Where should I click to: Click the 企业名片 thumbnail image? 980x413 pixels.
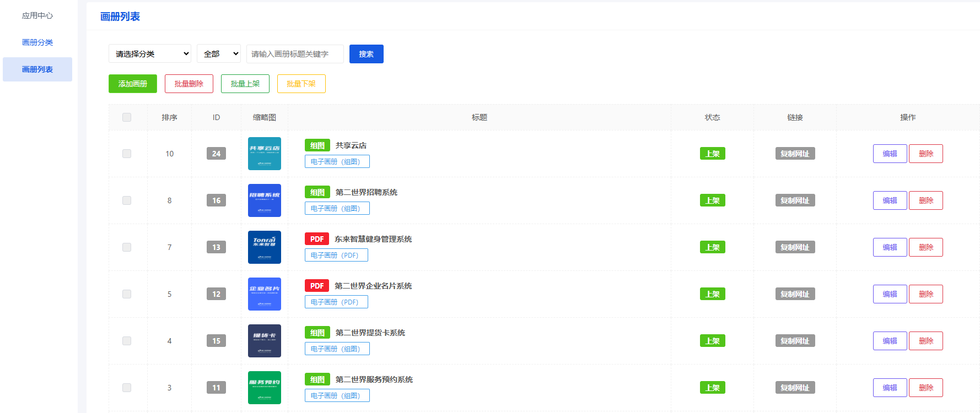click(x=265, y=294)
